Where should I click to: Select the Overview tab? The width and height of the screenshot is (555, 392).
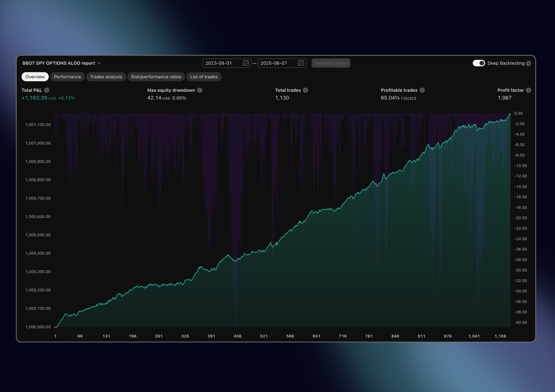[35, 77]
